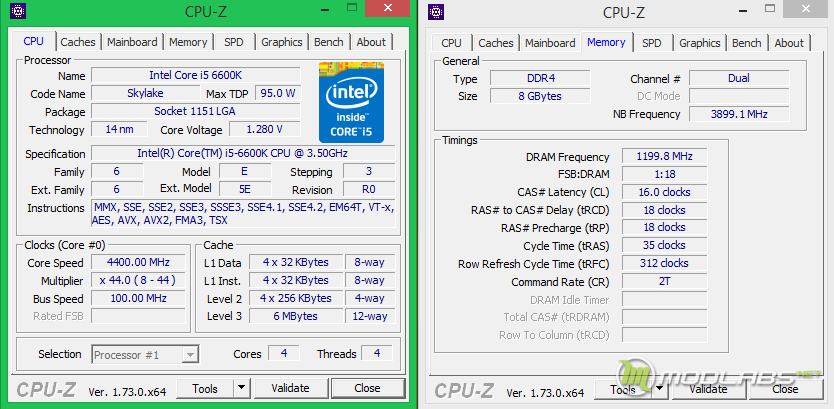This screenshot has width=834, height=409.
Task: Click CPU-Z app icon in right window title bar
Action: [437, 12]
